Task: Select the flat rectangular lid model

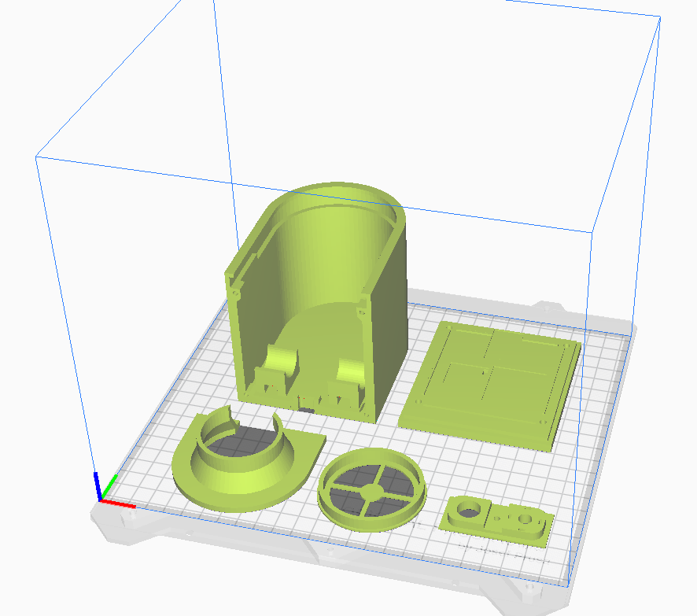Action: coord(492,378)
